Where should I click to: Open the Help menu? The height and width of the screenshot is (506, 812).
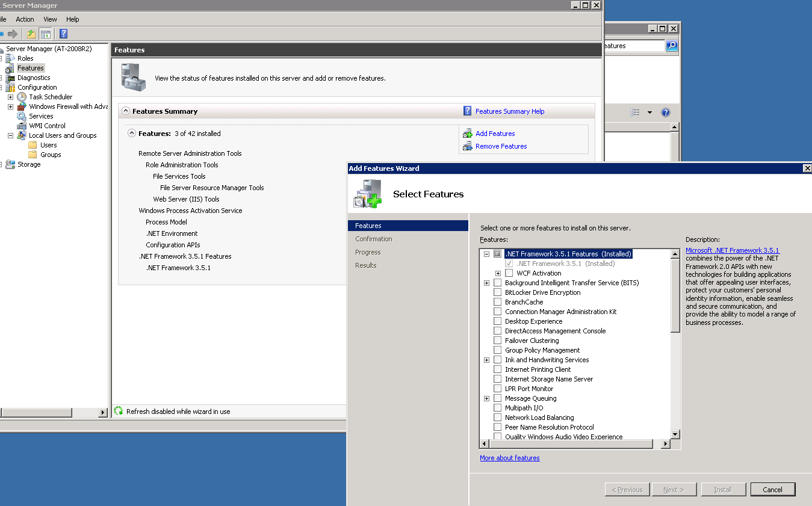(x=72, y=19)
